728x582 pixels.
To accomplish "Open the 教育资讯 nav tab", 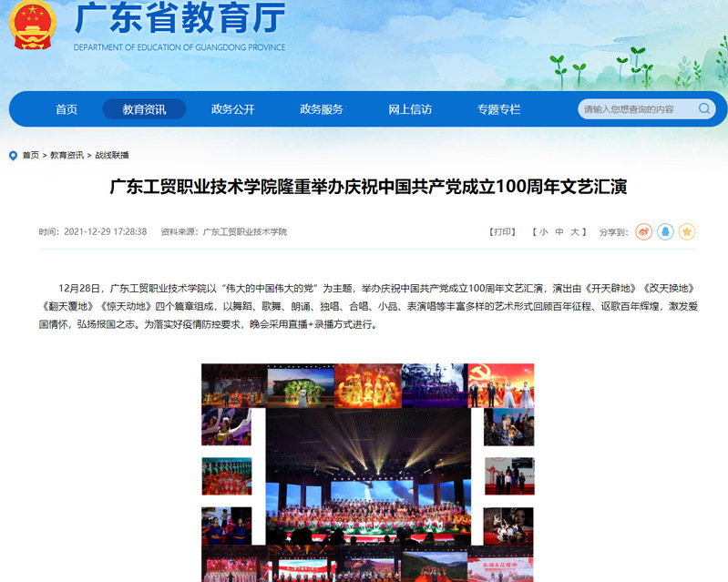I will (x=144, y=109).
